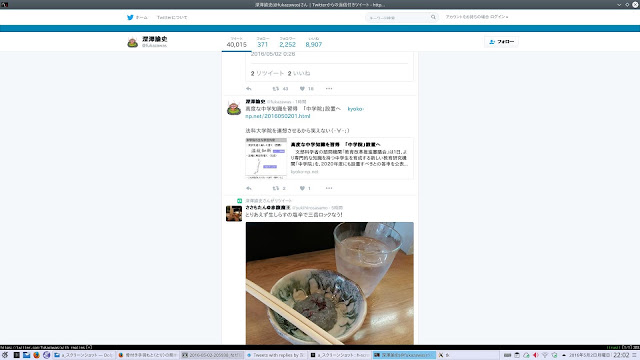Screen dimensions: 640x360
Task: Reply to the tweet with 43 retweets
Action: point(249,89)
